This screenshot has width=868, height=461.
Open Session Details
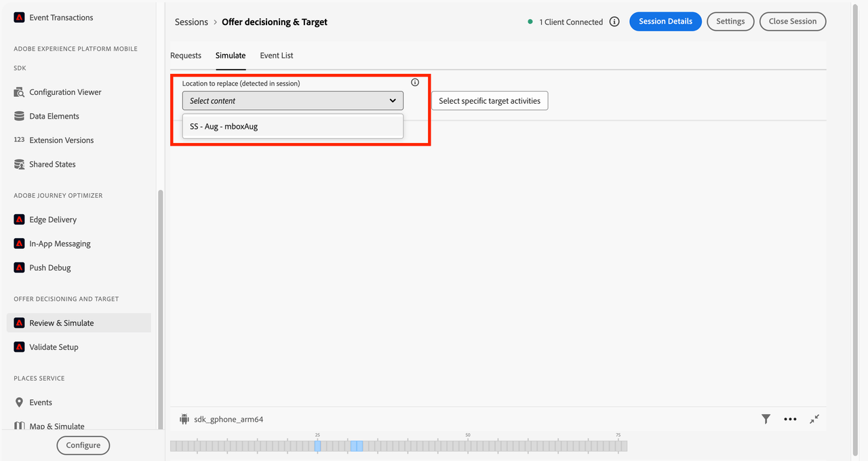665,21
